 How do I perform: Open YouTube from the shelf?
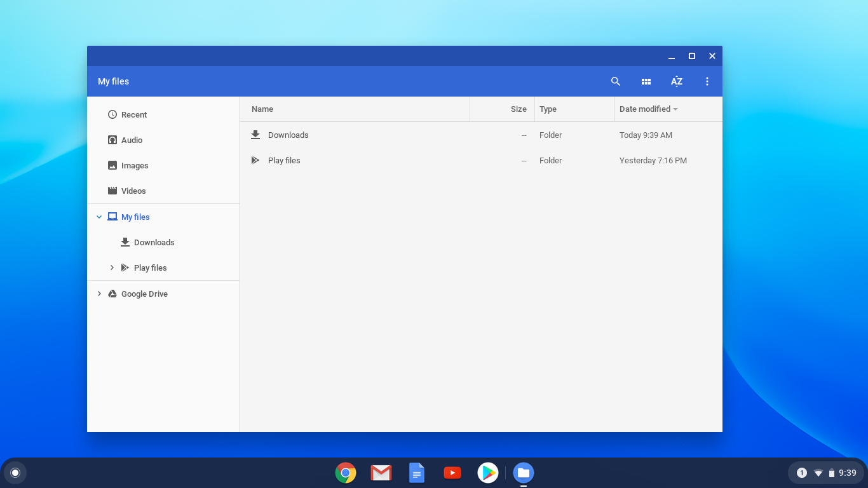click(452, 473)
